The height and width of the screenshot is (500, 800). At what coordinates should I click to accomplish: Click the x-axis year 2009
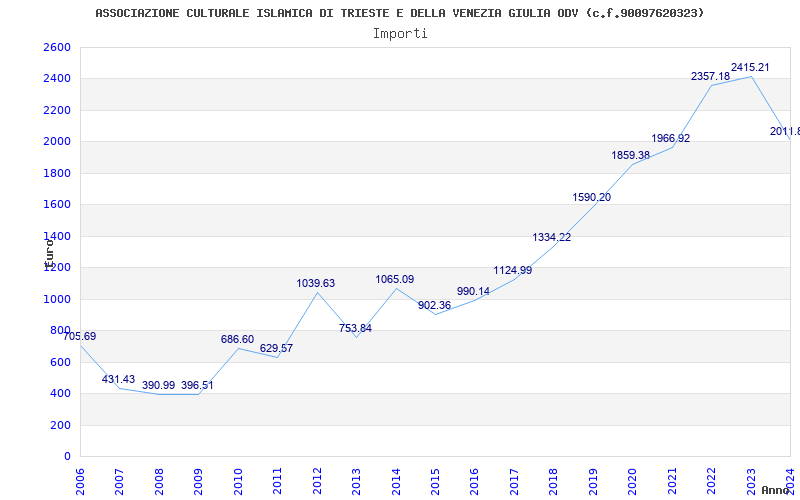[198, 481]
